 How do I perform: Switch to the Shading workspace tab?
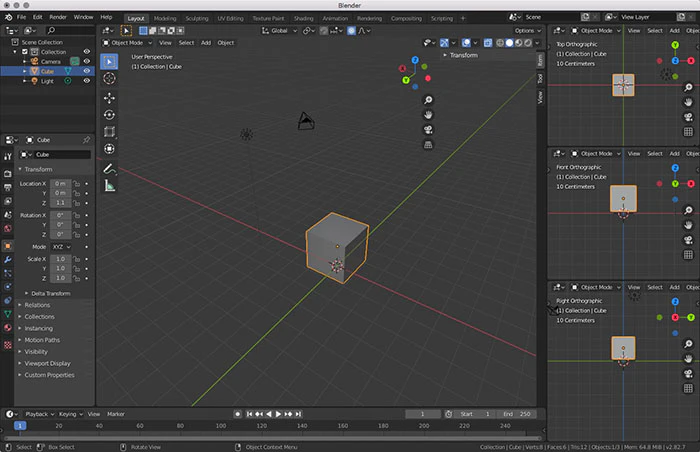coord(304,18)
